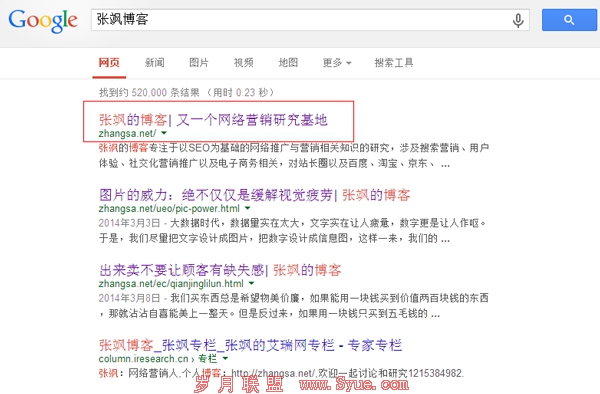Click the blue search magnifier button
The image size is (600, 394).
point(569,20)
